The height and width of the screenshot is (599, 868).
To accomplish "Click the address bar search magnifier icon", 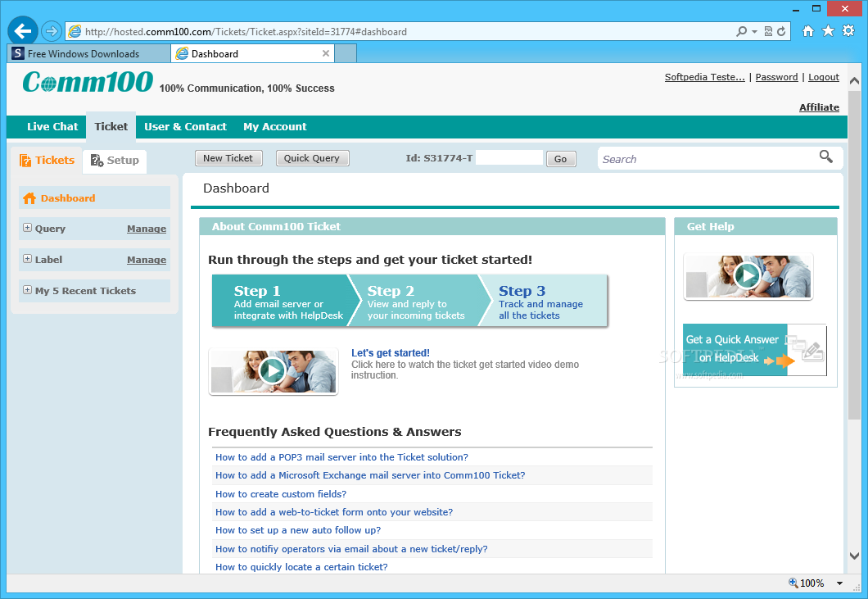I will tap(741, 32).
